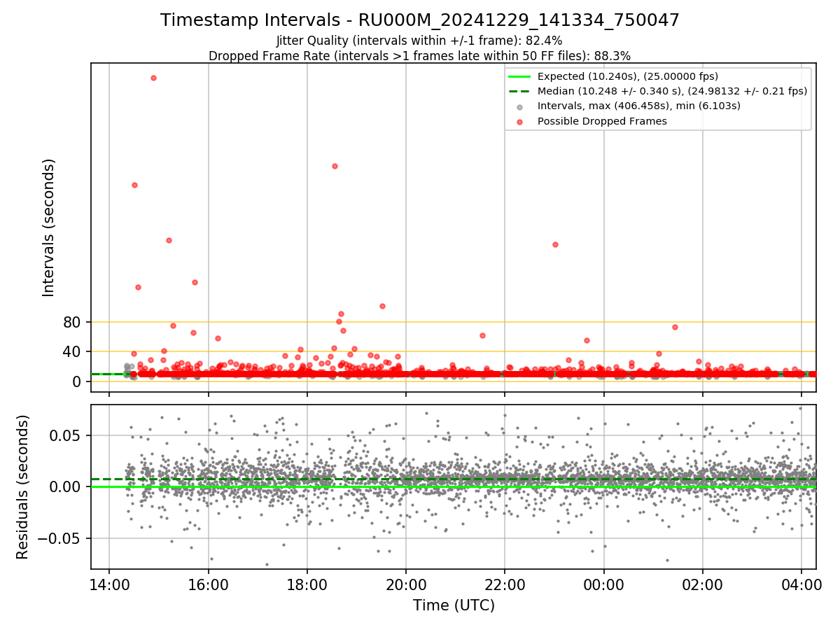Click the solid green line sample in legend

pos(519,76)
